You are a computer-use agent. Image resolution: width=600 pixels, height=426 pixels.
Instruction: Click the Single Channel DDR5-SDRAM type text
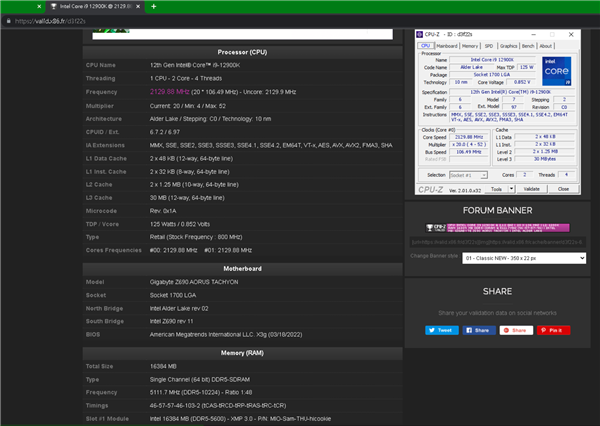pos(200,380)
